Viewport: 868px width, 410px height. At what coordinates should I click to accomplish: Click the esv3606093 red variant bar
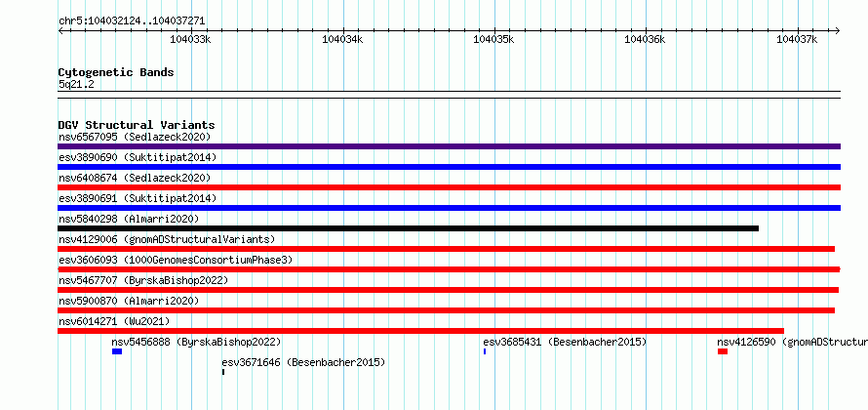[x=449, y=269]
